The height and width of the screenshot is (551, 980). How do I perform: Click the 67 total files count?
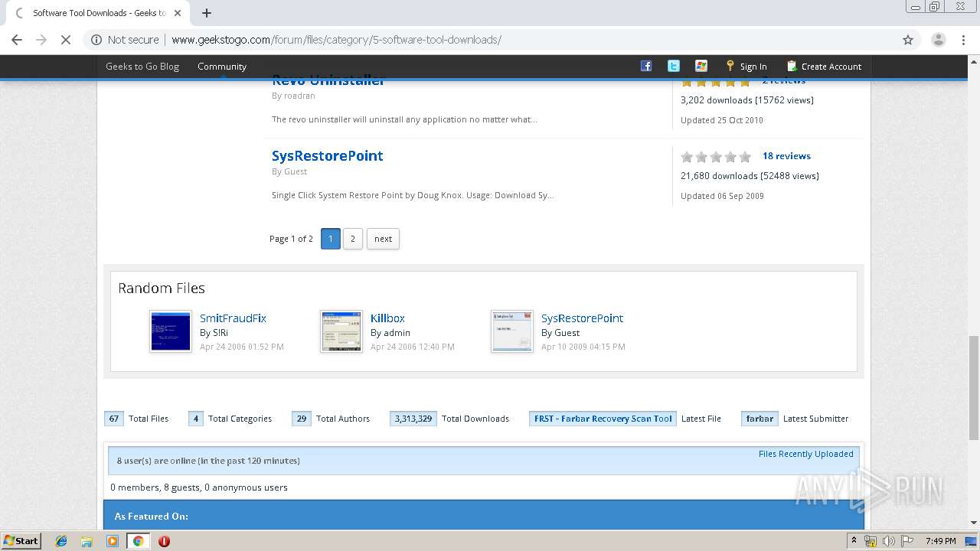tap(114, 419)
